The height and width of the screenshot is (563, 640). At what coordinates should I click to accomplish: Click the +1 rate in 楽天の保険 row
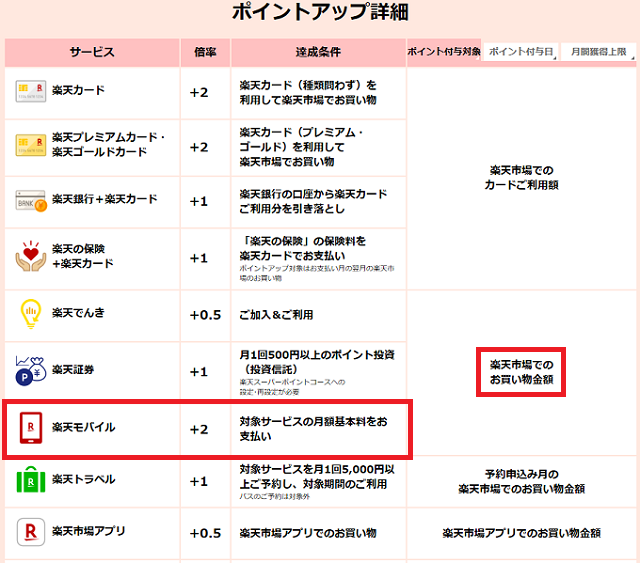[x=199, y=258]
